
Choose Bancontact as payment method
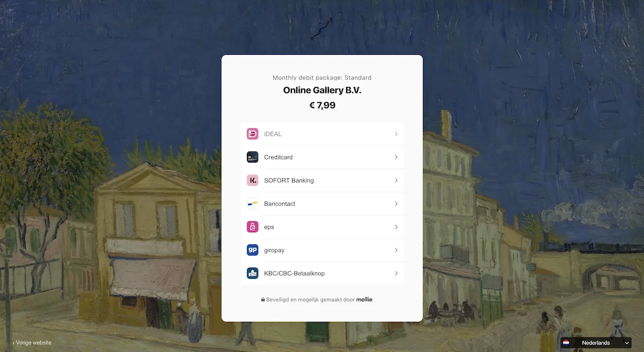click(322, 204)
